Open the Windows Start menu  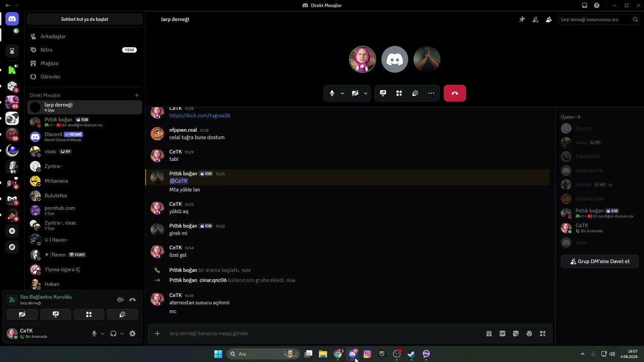coord(218,354)
